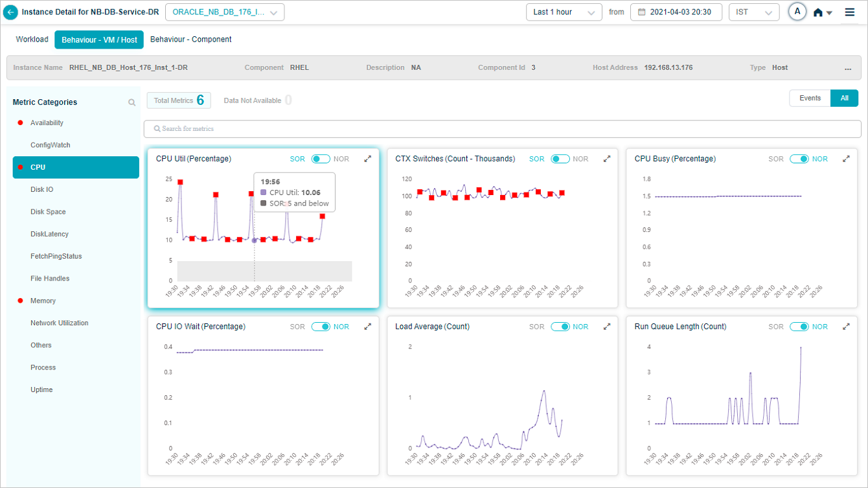Viewport: 868px width, 488px height.
Task: Click the back arrow icon
Action: click(x=11, y=12)
